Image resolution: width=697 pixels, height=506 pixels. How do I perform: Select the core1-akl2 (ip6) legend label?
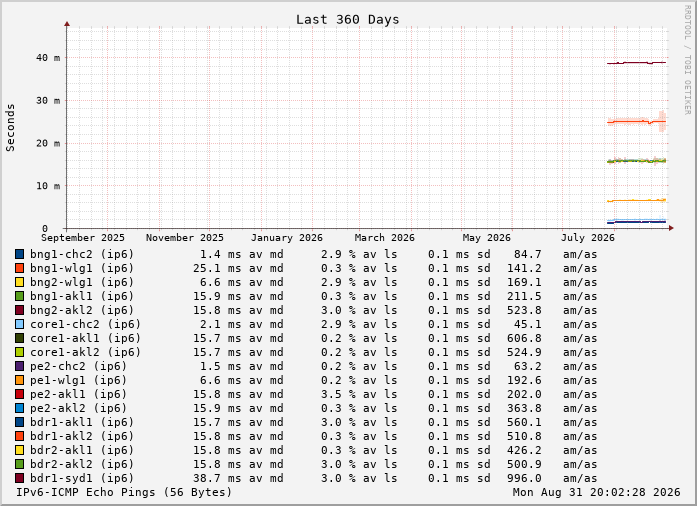(85, 352)
